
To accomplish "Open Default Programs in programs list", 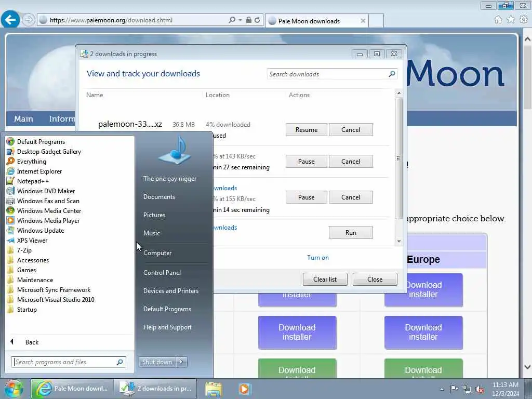I will (x=41, y=142).
